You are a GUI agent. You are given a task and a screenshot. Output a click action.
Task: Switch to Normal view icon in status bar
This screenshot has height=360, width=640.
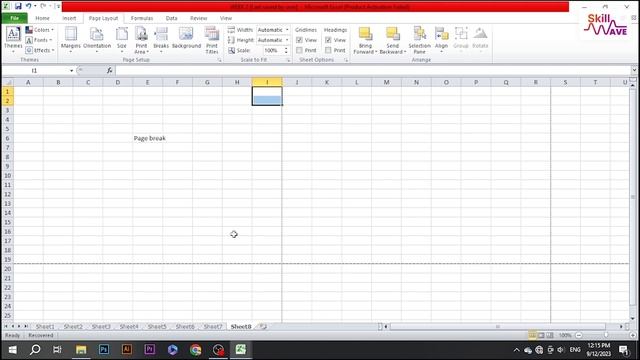click(x=532, y=335)
